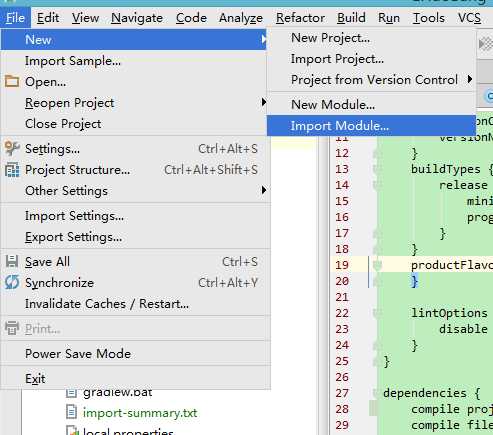493x435 pixels.
Task: Click the lintOptions code line
Action: point(449,313)
